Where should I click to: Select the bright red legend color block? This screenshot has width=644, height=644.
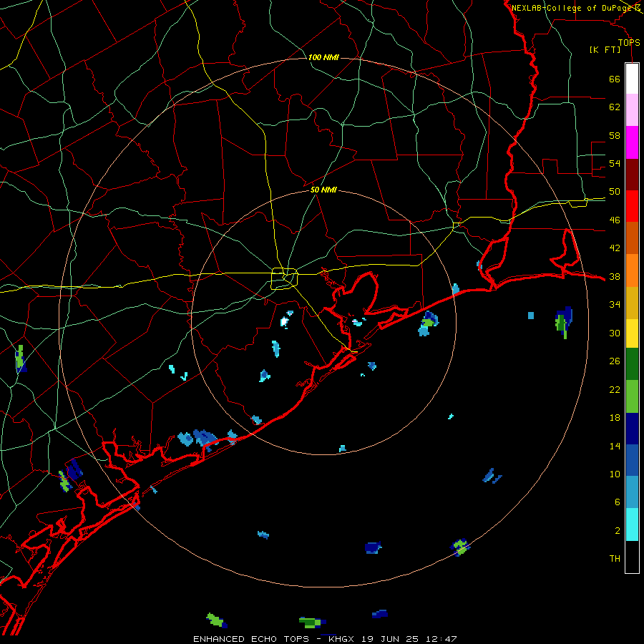pos(632,206)
